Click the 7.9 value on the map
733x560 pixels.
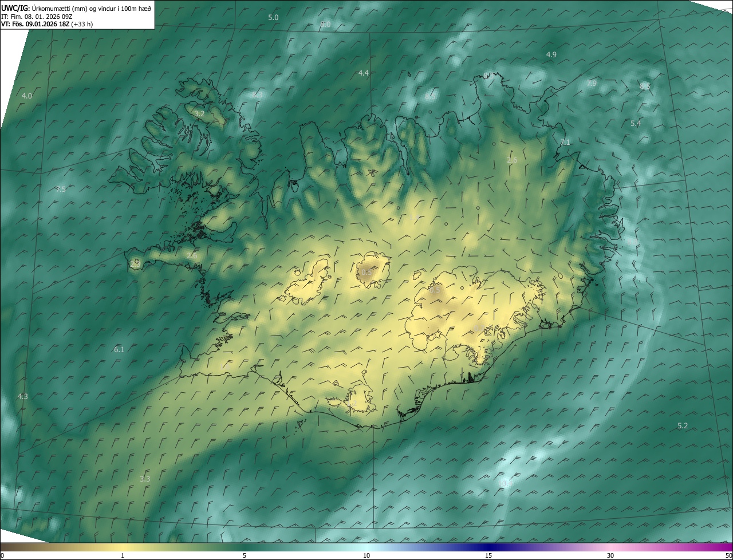(x=592, y=83)
